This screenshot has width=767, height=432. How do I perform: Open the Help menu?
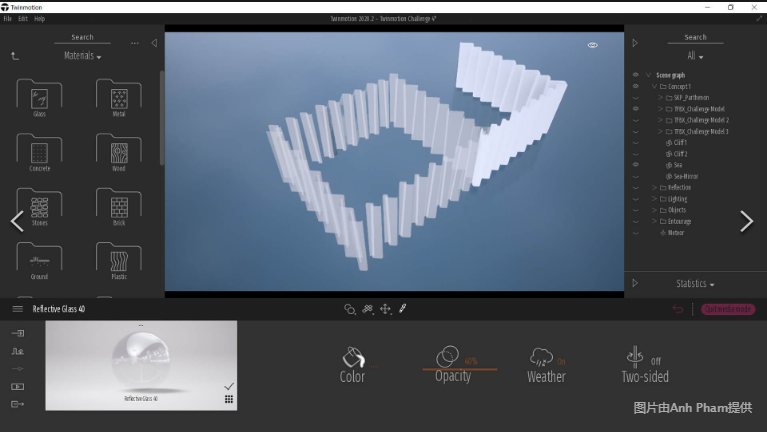[x=40, y=19]
